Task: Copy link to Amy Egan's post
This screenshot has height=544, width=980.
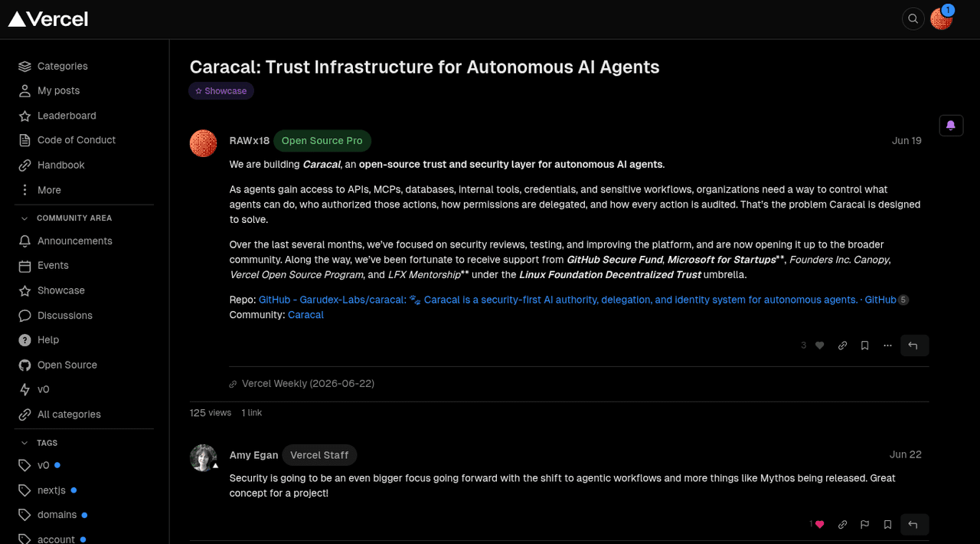Action: (842, 525)
